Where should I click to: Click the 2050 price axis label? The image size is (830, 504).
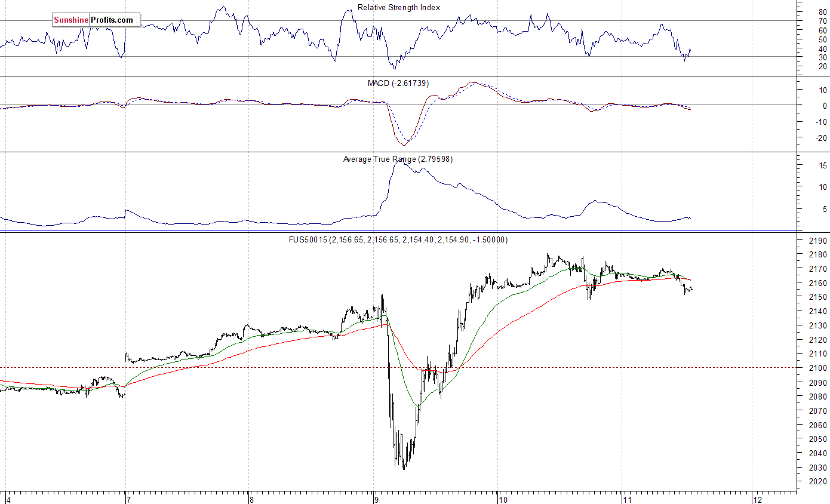pyautogui.click(x=819, y=440)
